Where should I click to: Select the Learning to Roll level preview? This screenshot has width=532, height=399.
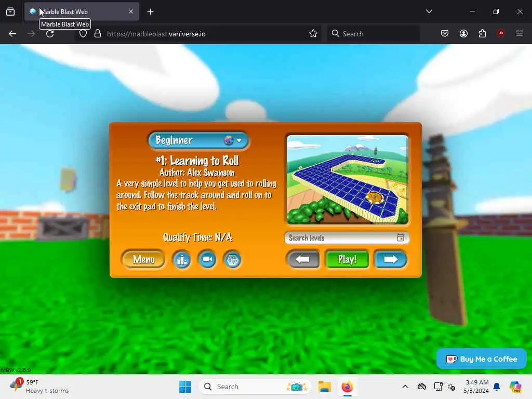(347, 179)
